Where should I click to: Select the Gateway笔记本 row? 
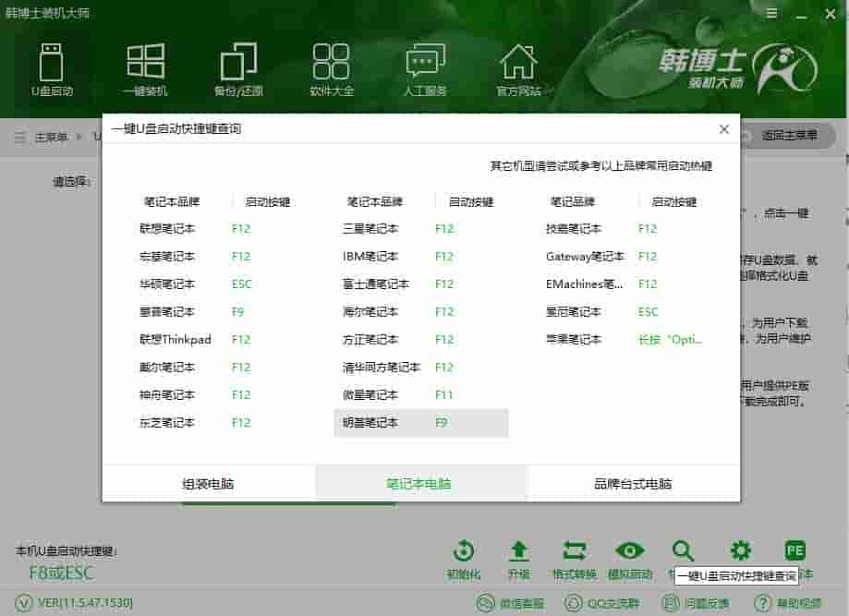tap(625, 256)
